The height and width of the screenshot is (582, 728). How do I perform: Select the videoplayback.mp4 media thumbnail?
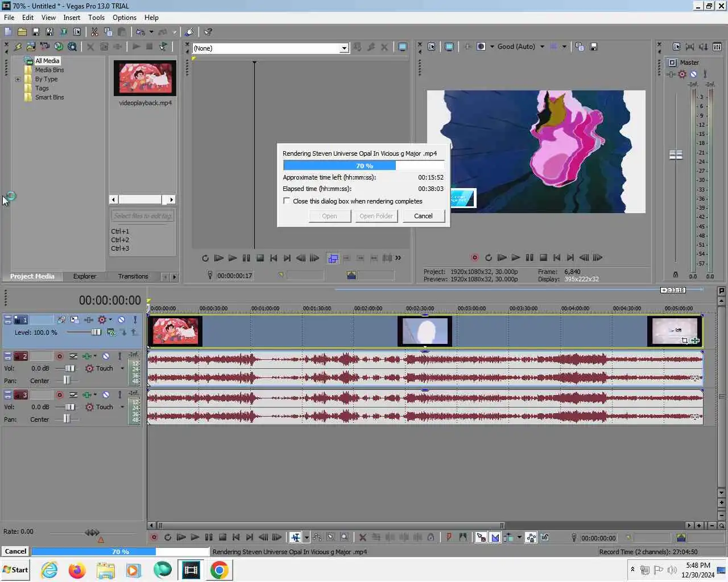click(x=145, y=78)
